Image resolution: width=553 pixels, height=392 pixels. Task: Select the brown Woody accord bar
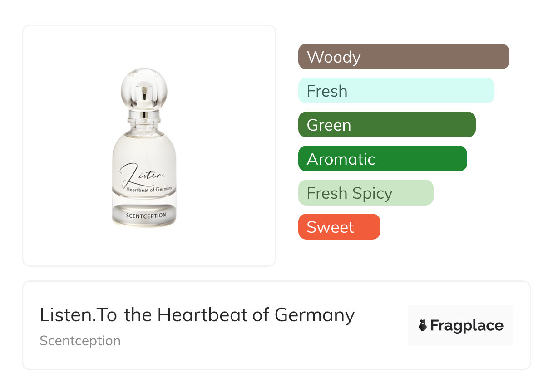point(404,57)
